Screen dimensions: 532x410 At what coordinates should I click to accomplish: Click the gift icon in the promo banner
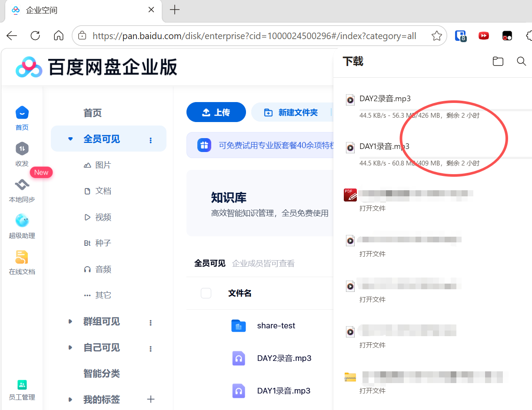tap(204, 145)
